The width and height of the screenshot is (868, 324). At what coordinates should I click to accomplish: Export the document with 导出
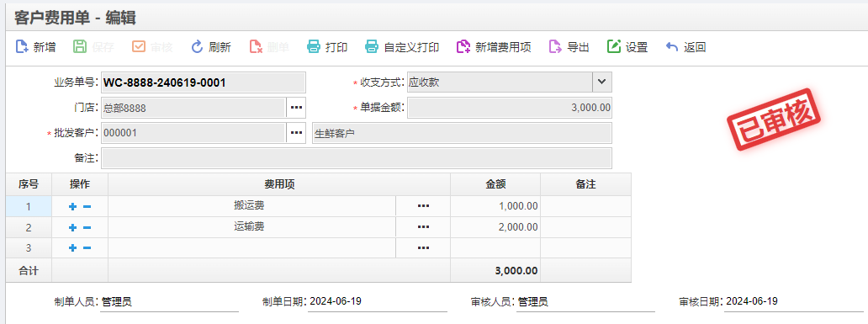pyautogui.click(x=569, y=47)
